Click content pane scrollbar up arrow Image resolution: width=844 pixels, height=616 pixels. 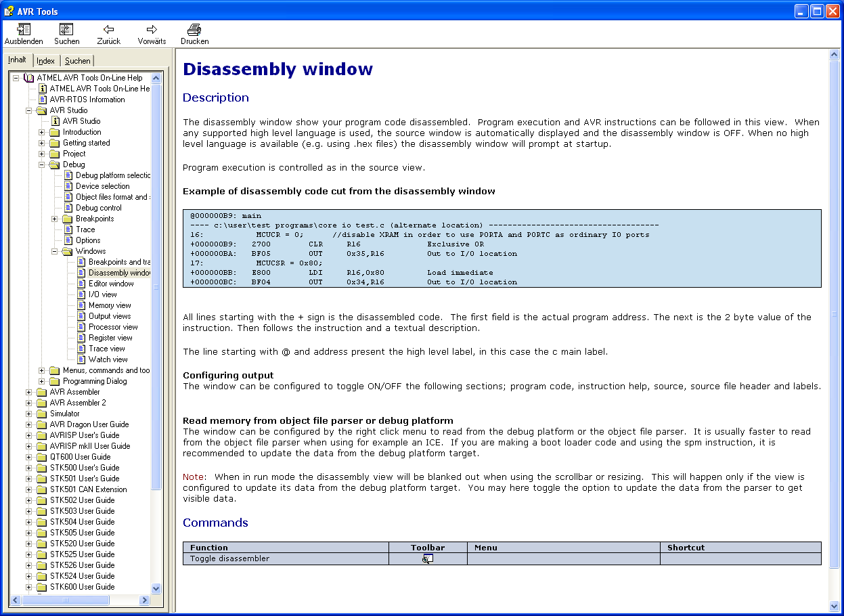click(x=835, y=56)
